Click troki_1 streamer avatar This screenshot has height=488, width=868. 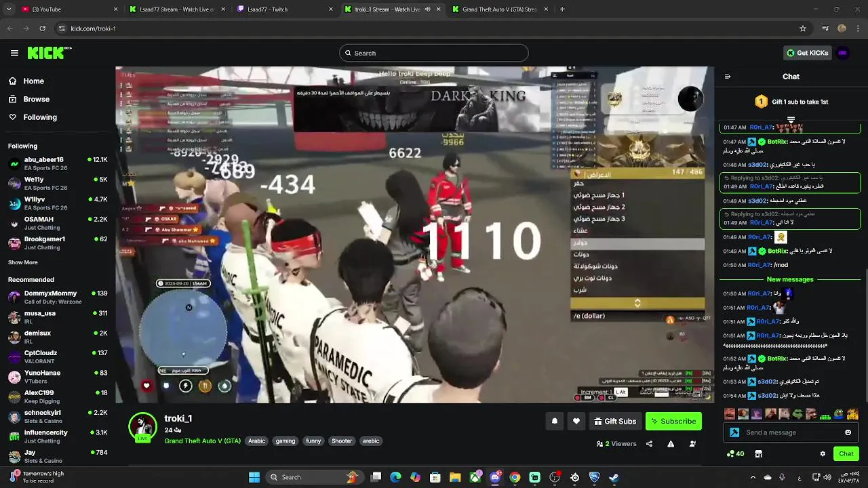[143, 426]
